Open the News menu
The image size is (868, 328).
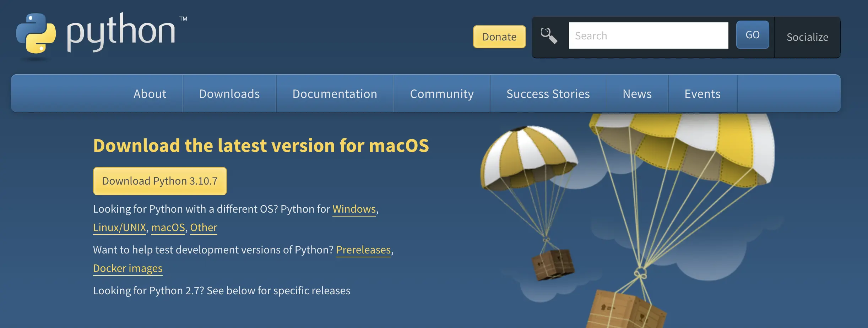coord(637,93)
